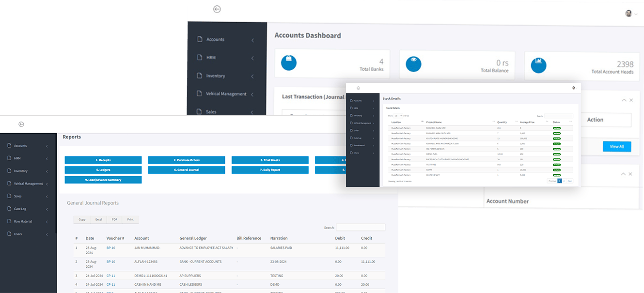Click the back arrow in the Stock Details window
This screenshot has height=293, width=644.
(358, 88)
